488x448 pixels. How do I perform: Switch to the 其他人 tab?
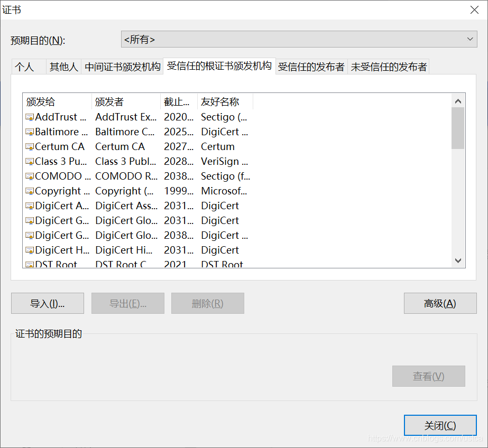coord(63,67)
